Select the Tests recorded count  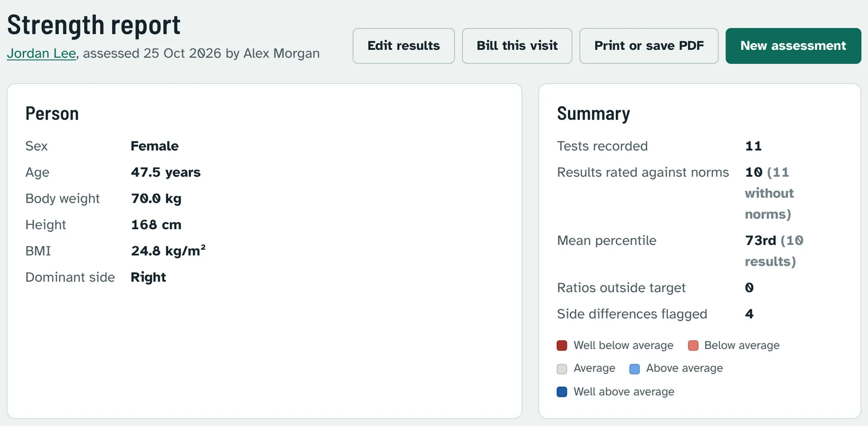[753, 146]
